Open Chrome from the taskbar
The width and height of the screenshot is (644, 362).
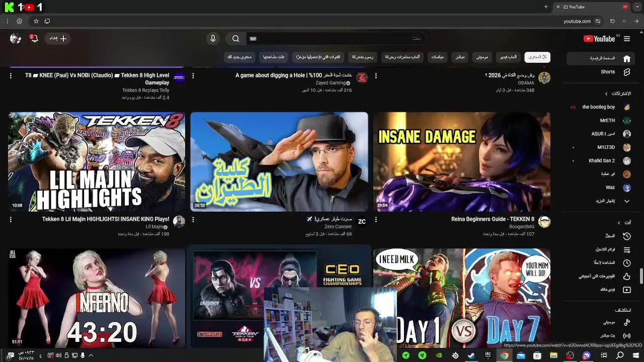click(x=504, y=355)
